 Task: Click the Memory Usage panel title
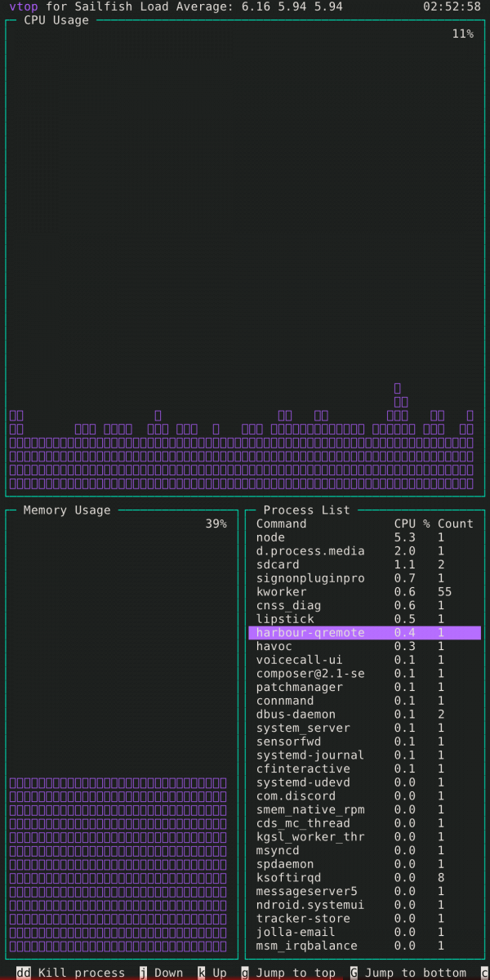[x=67, y=510]
